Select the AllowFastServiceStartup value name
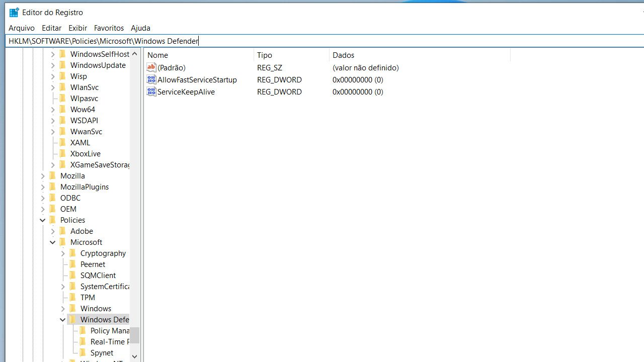This screenshot has width=644, height=362. pyautogui.click(x=197, y=79)
